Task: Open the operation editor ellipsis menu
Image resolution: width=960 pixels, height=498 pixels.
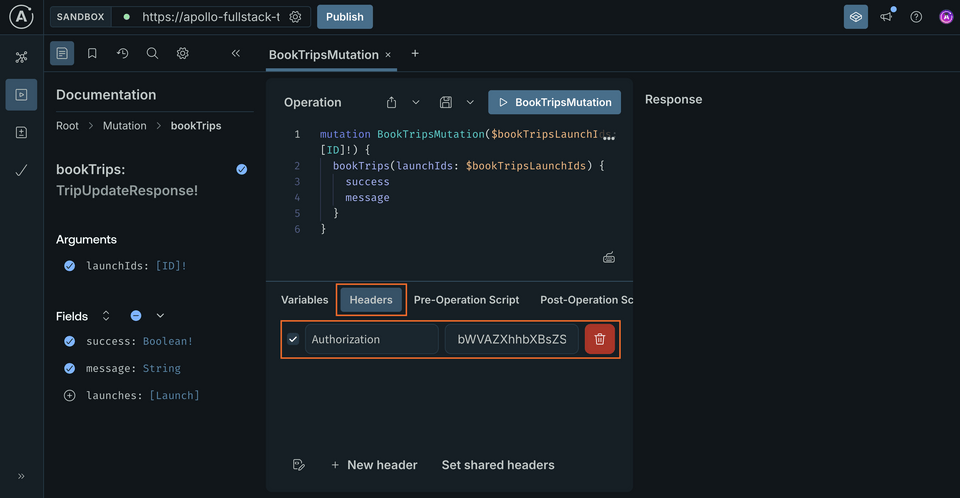Action: [x=609, y=139]
